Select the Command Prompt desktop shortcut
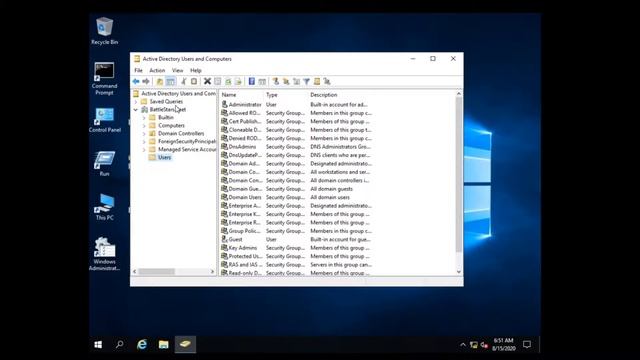The image size is (640, 360). tap(104, 79)
